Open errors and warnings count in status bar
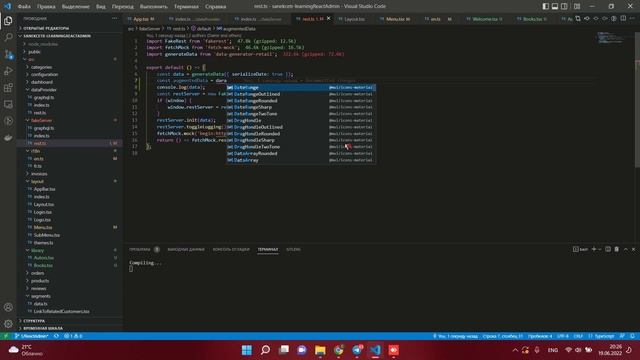 pyautogui.click(x=73, y=336)
